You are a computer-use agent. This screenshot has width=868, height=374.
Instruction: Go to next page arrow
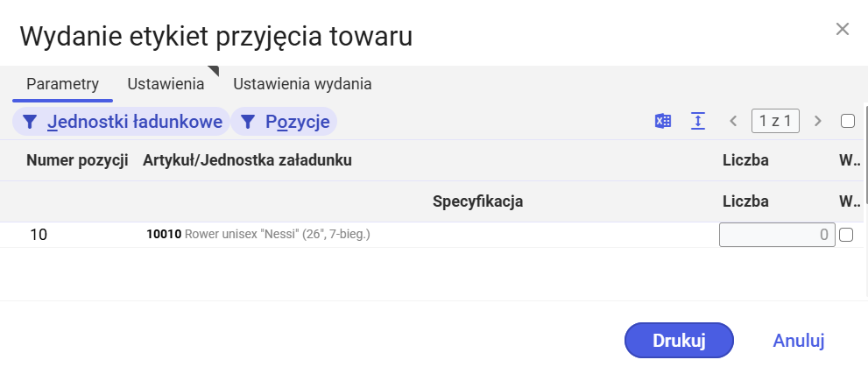[817, 121]
